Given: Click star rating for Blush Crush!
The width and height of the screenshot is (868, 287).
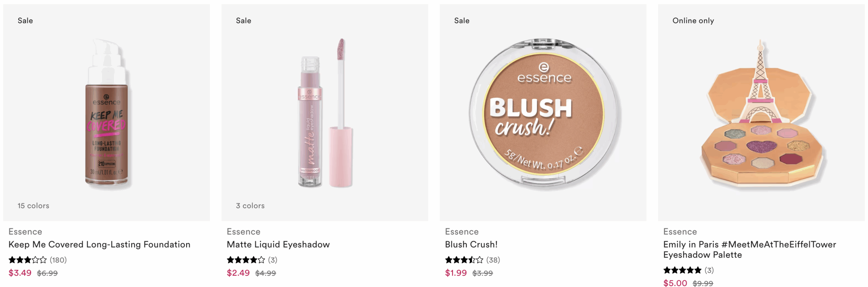Looking at the screenshot, I should (x=464, y=260).
